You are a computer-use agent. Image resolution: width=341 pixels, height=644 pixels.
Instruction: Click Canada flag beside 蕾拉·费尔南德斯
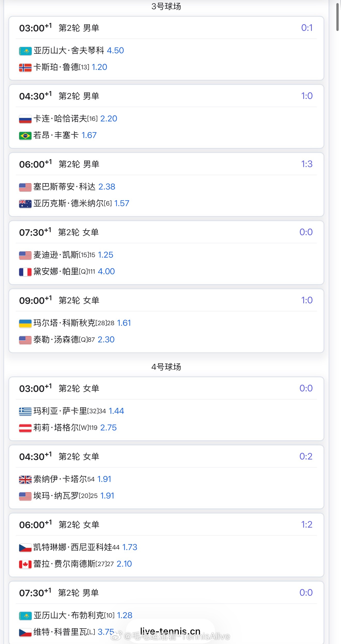25,564
